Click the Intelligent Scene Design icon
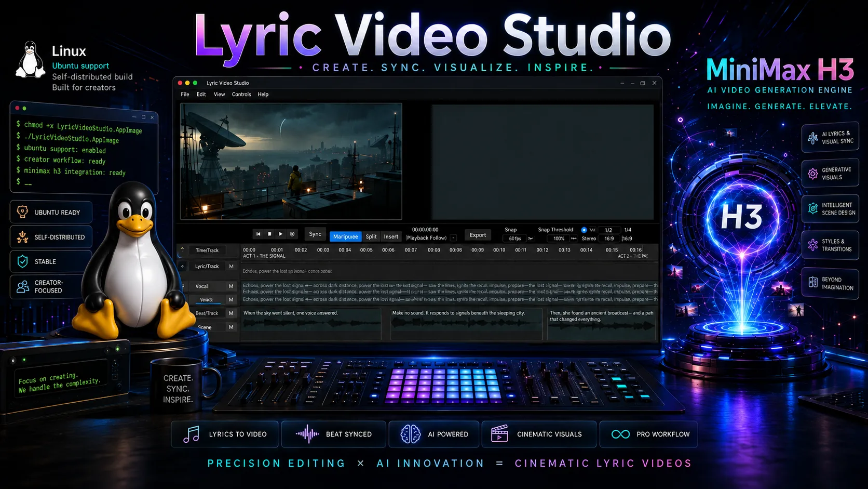This screenshot has width=868, height=489. 812,209
